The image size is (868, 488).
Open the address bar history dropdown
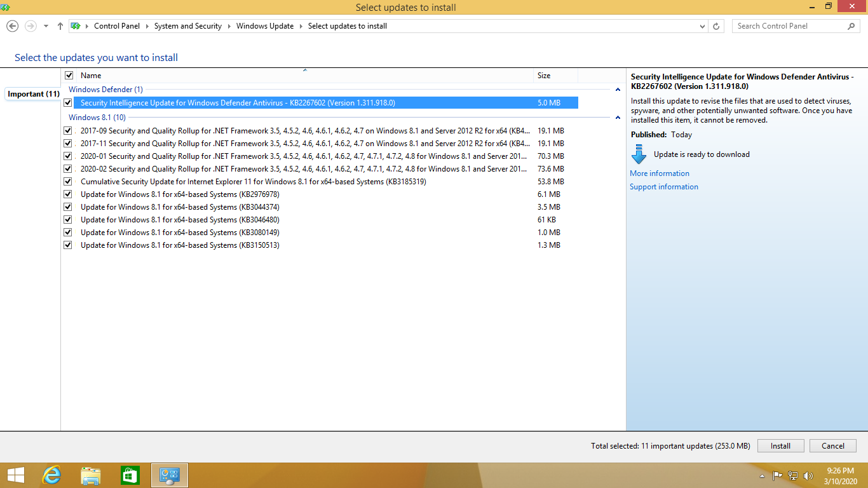pyautogui.click(x=702, y=27)
